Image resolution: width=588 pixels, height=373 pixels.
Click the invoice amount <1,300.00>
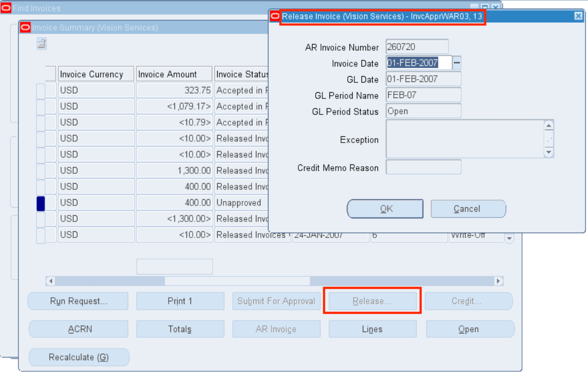click(174, 219)
